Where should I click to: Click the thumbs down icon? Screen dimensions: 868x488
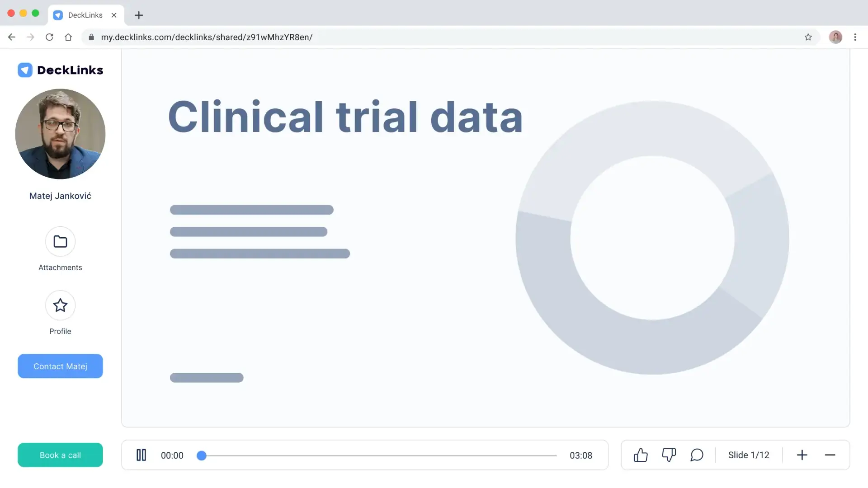tap(669, 455)
